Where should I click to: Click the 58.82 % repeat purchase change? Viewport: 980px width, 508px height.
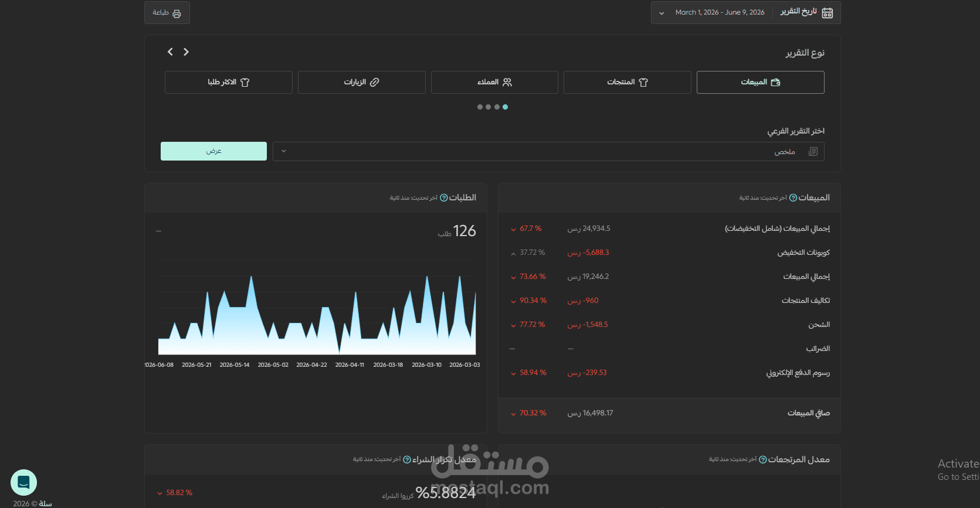point(175,493)
